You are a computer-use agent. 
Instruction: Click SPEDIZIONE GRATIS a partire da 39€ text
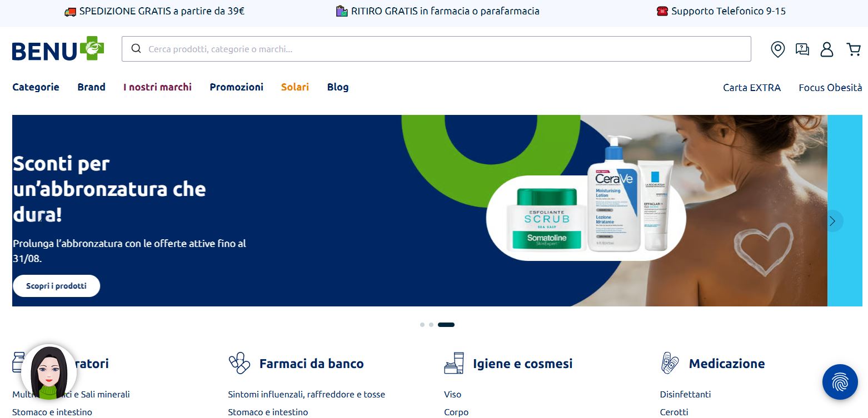(162, 11)
